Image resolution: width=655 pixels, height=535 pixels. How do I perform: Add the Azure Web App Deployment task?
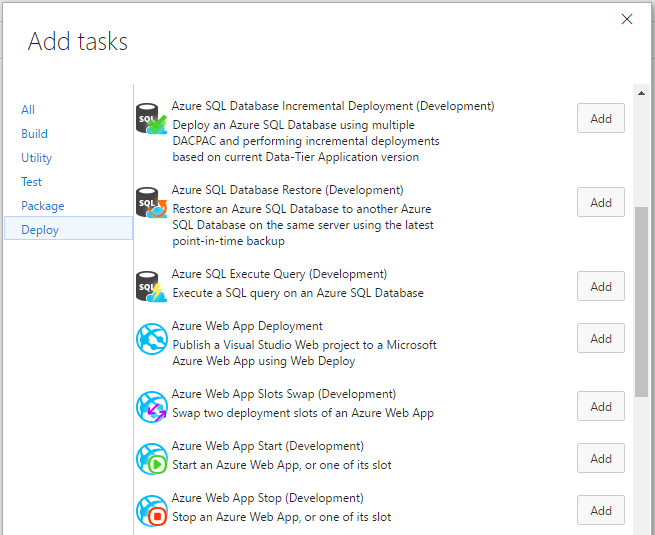601,338
